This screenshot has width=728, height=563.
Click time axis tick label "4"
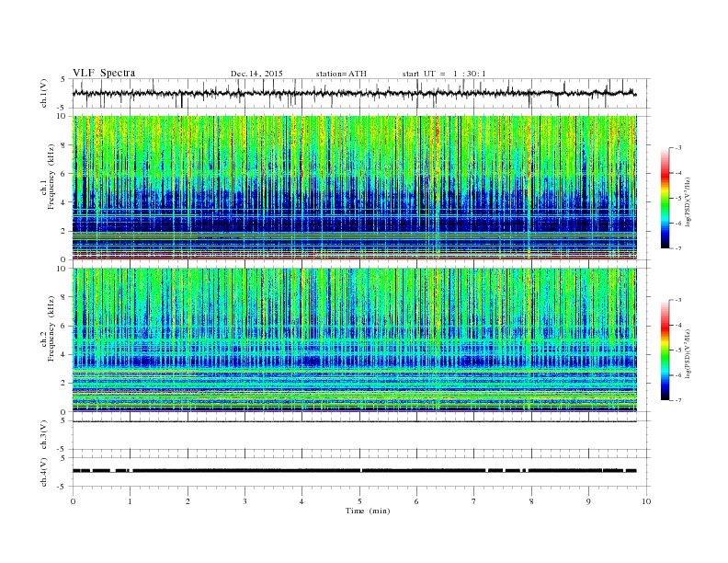(x=301, y=501)
